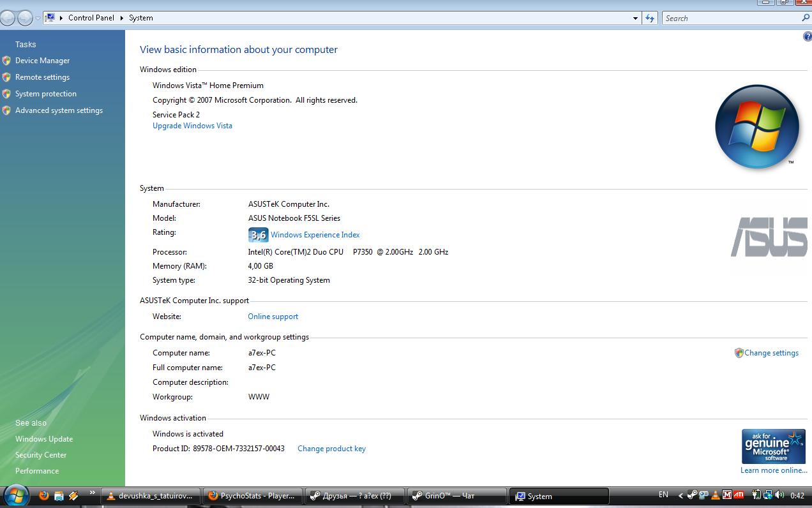Click the battery power tray icon
This screenshot has width=812, height=508.
756,495
